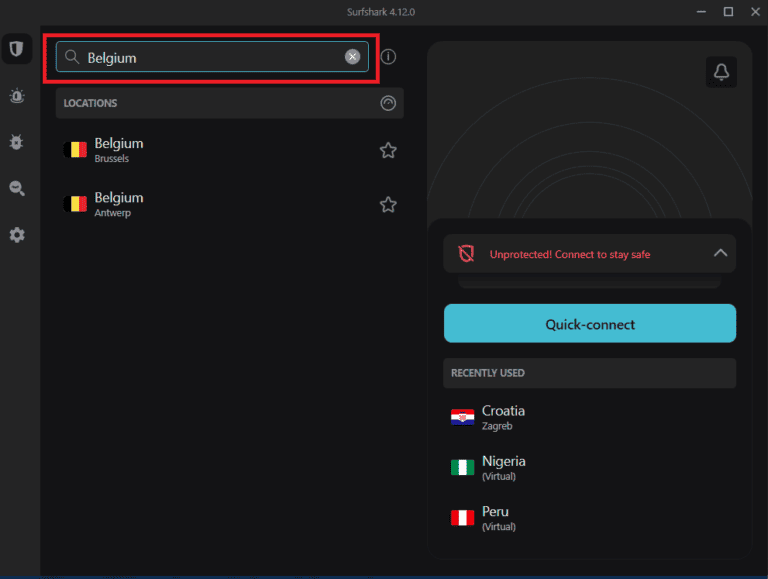Open the Antivirus bug icon in sidebar

17,142
